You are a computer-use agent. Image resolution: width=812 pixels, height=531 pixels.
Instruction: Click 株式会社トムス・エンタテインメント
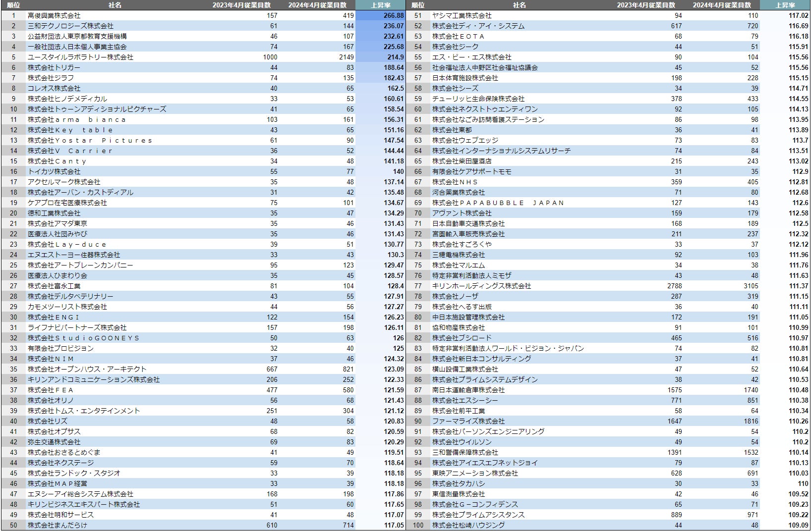[x=84, y=411]
